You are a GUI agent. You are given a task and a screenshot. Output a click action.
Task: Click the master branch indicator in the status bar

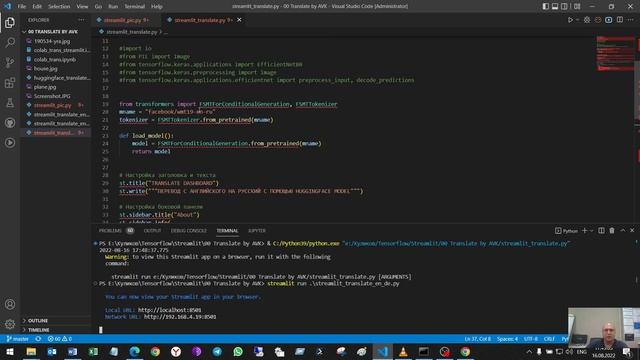18,339
